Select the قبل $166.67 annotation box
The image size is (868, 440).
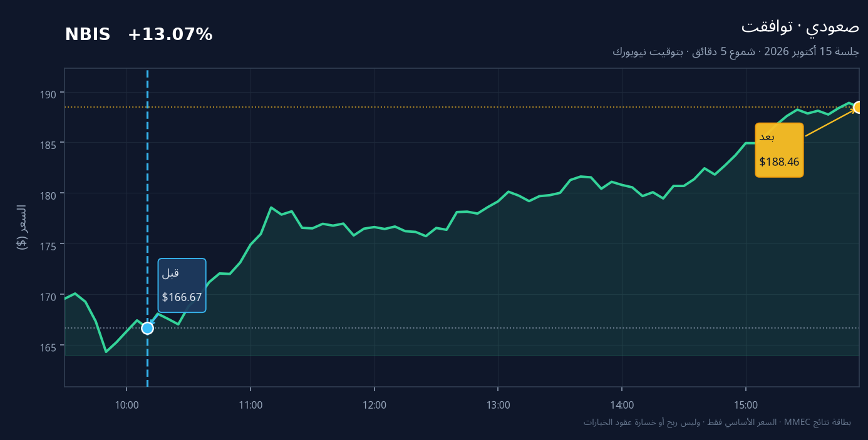pyautogui.click(x=182, y=285)
